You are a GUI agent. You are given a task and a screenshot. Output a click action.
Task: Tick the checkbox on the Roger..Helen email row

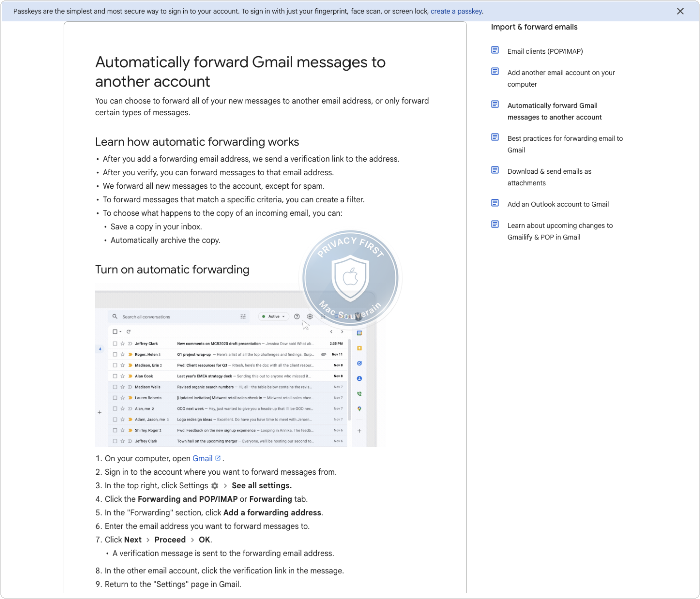click(x=115, y=354)
